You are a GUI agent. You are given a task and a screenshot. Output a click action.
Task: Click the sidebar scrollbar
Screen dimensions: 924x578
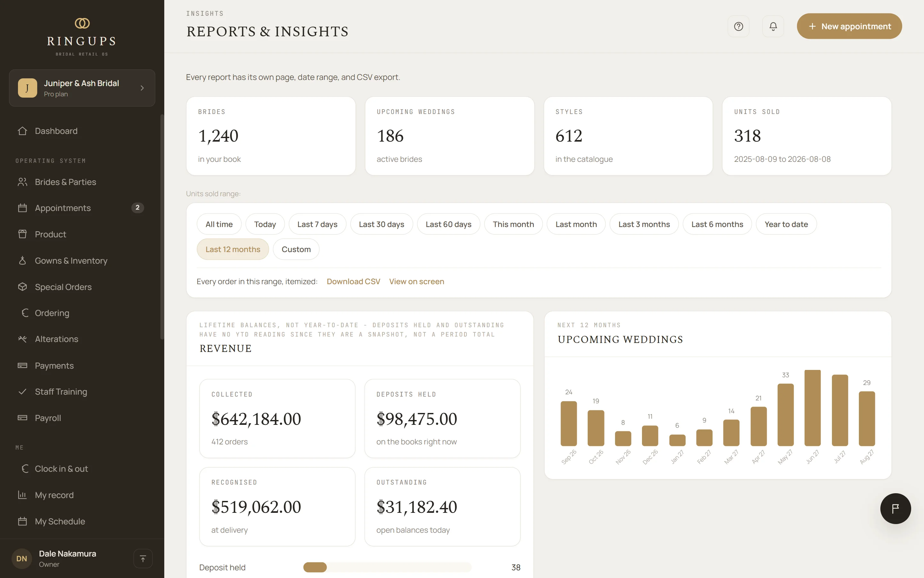coord(162,227)
